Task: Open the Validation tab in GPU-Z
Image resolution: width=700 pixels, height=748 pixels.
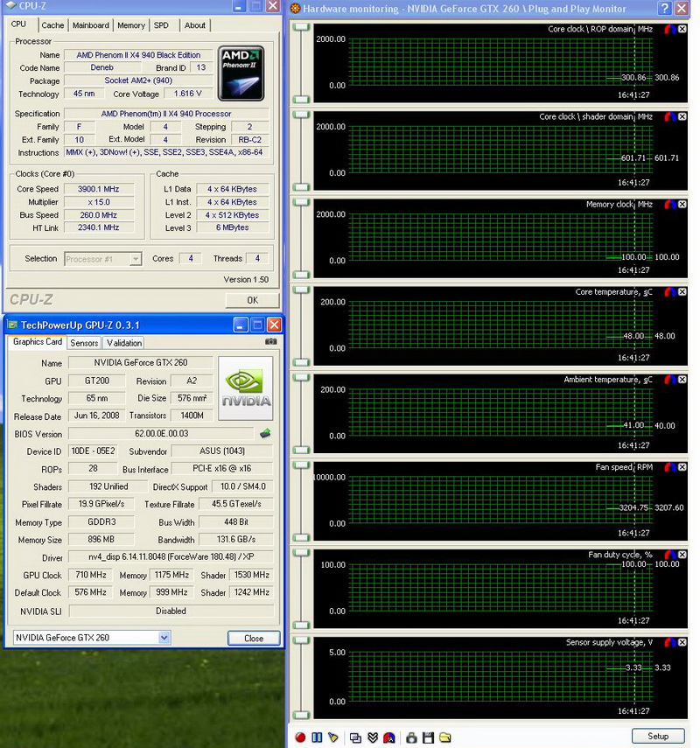Action: (124, 343)
